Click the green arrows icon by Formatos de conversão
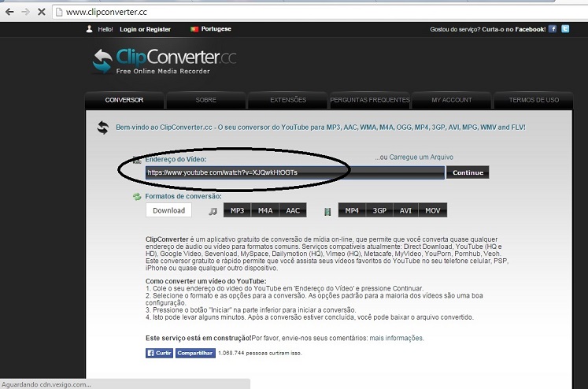The height and width of the screenshot is (389, 588). pyautogui.click(x=137, y=197)
